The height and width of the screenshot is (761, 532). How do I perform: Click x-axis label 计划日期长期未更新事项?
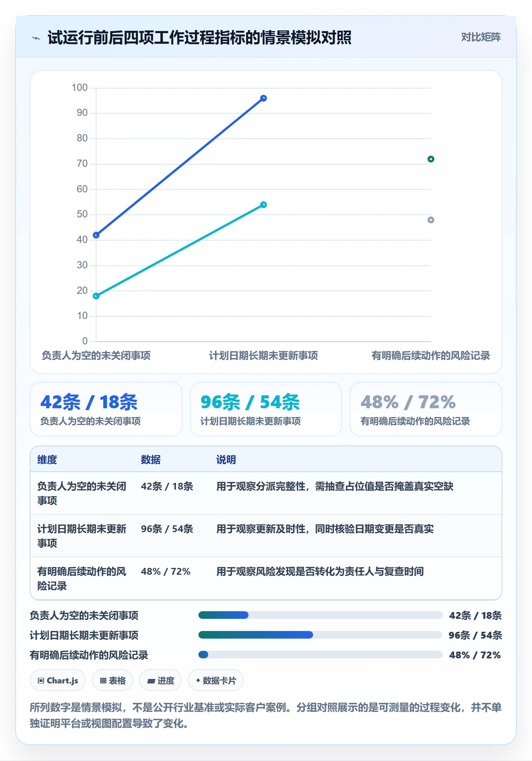click(x=263, y=355)
